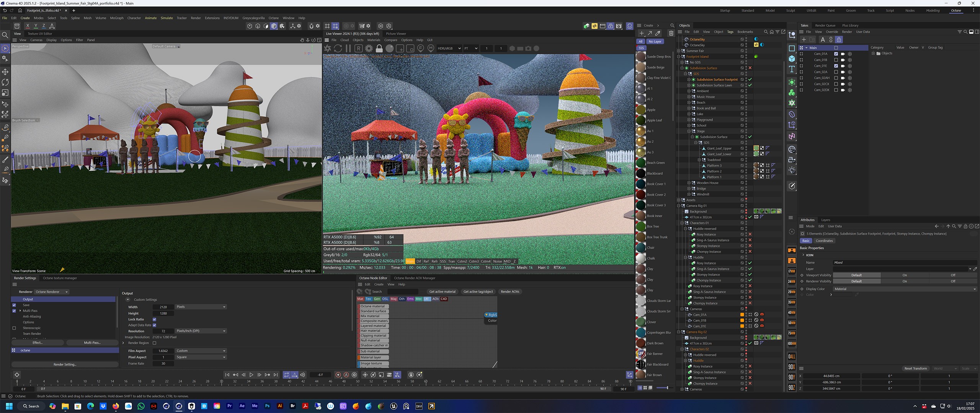Toggle the Cam_01B take checkbox
The image size is (980, 413).
tap(836, 60)
